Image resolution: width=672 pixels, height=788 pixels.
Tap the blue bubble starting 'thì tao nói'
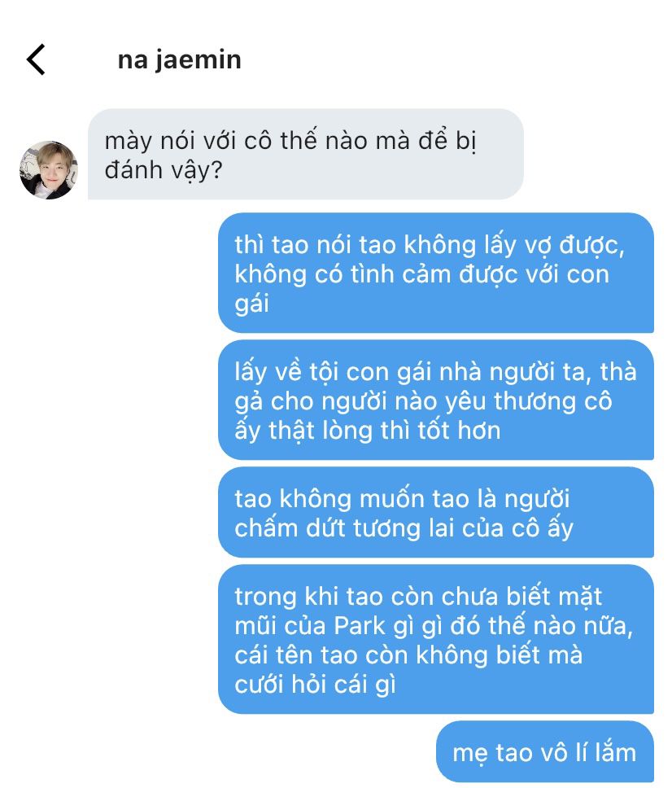(x=436, y=273)
